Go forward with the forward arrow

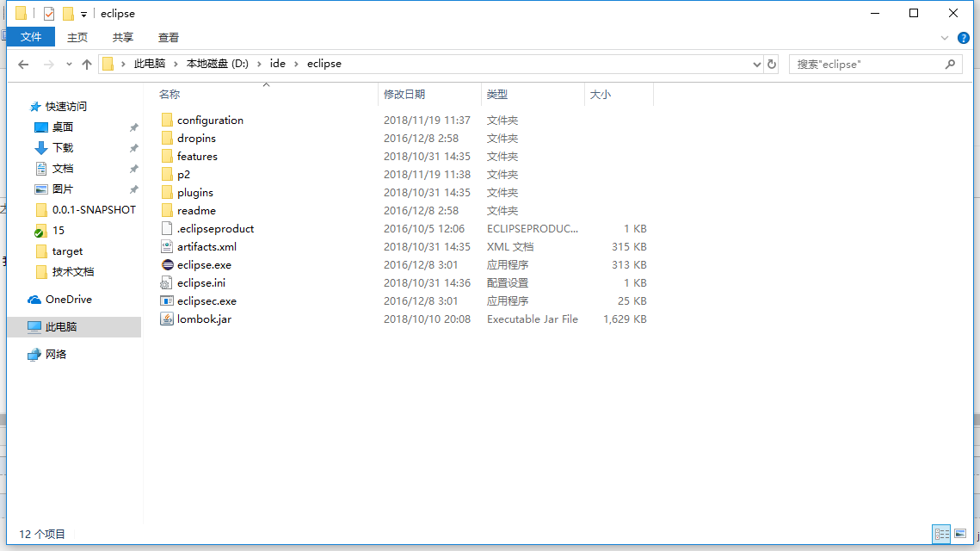coord(49,64)
